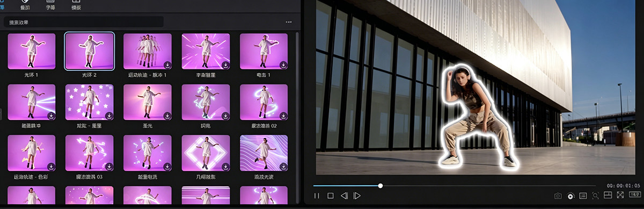The height and width of the screenshot is (209, 644).
Task: Select the 闪电 effect thumbnail
Action: pos(206,102)
